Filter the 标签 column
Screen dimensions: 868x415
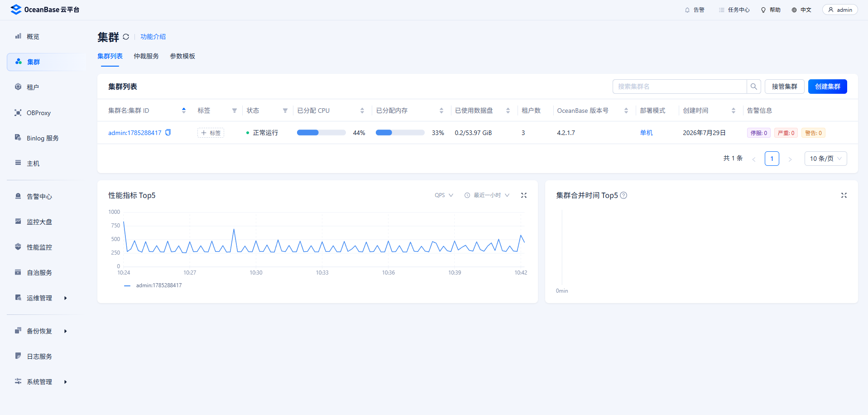click(x=235, y=111)
